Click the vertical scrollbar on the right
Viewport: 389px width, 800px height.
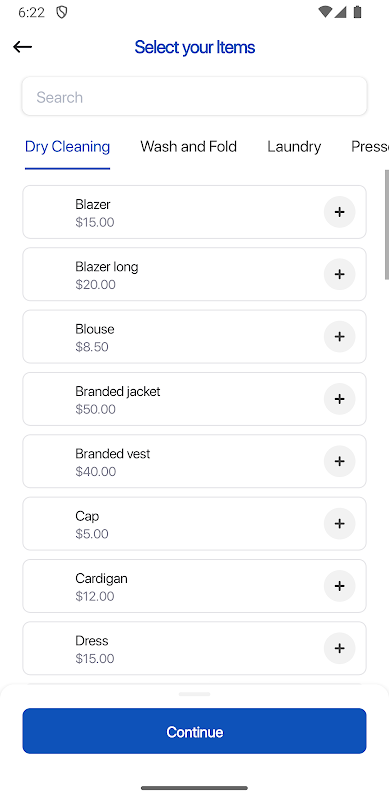click(387, 224)
